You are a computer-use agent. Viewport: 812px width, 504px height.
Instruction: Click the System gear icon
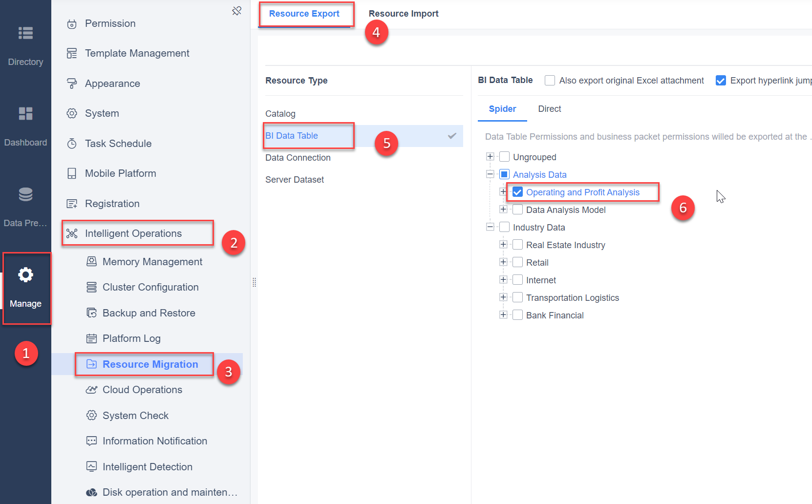click(x=72, y=113)
